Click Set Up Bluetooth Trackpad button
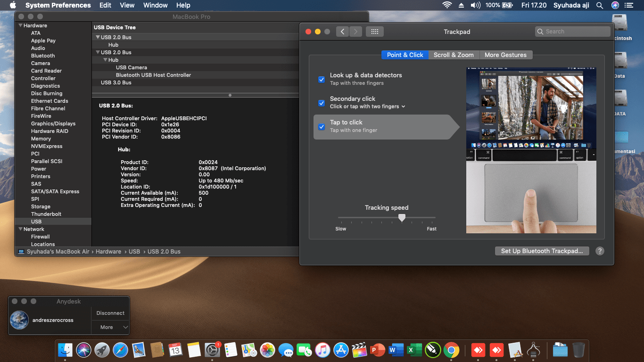Image resolution: width=644 pixels, height=362 pixels. click(x=542, y=251)
